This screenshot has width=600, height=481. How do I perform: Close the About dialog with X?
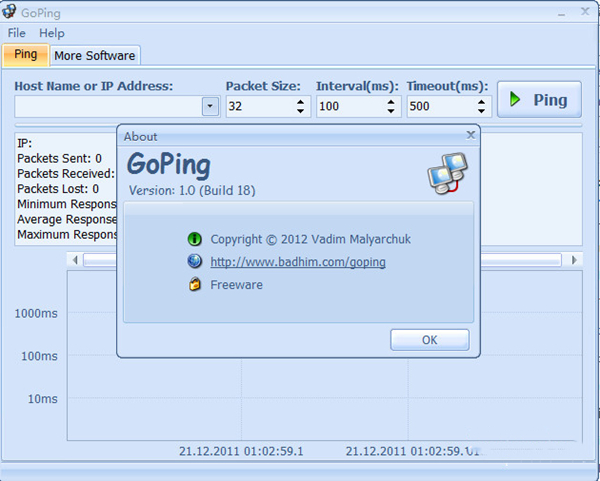coord(470,134)
